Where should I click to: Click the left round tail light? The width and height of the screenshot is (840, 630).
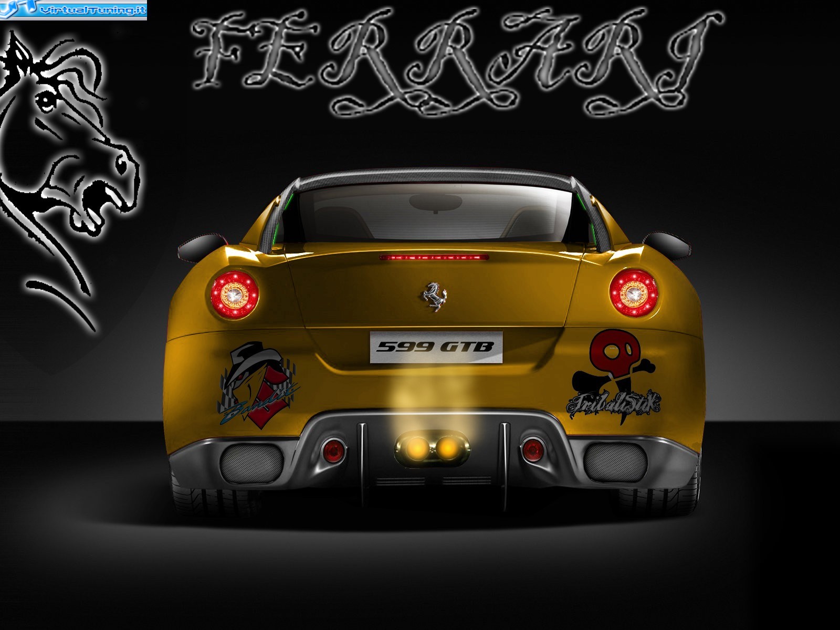coord(234,294)
